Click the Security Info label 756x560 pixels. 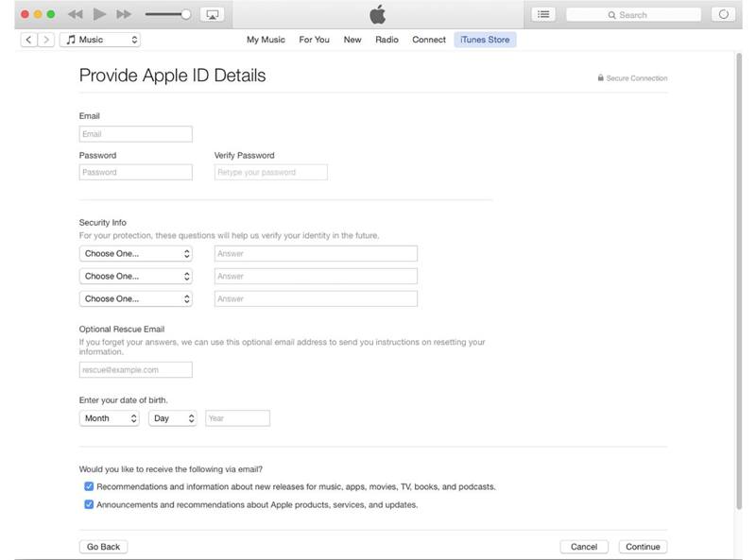tap(103, 223)
